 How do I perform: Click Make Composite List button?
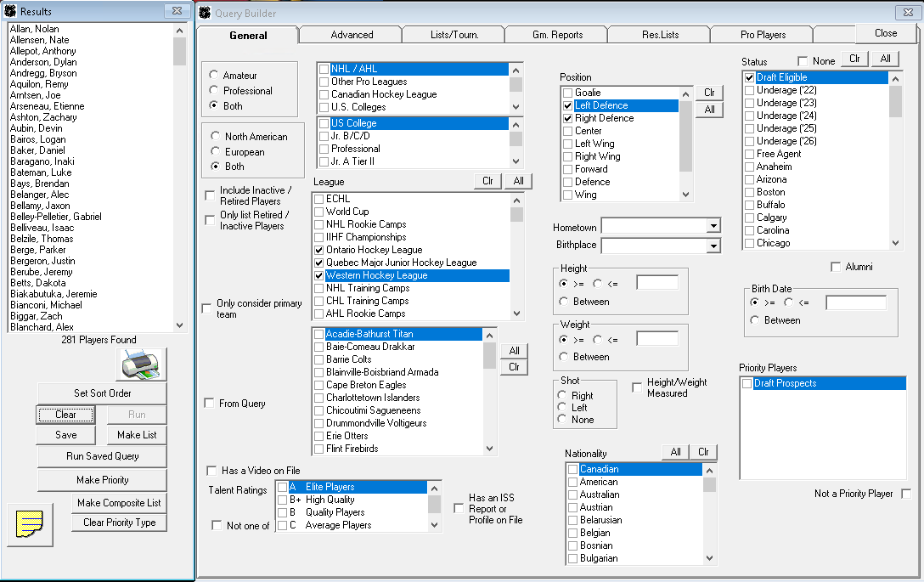(x=119, y=503)
